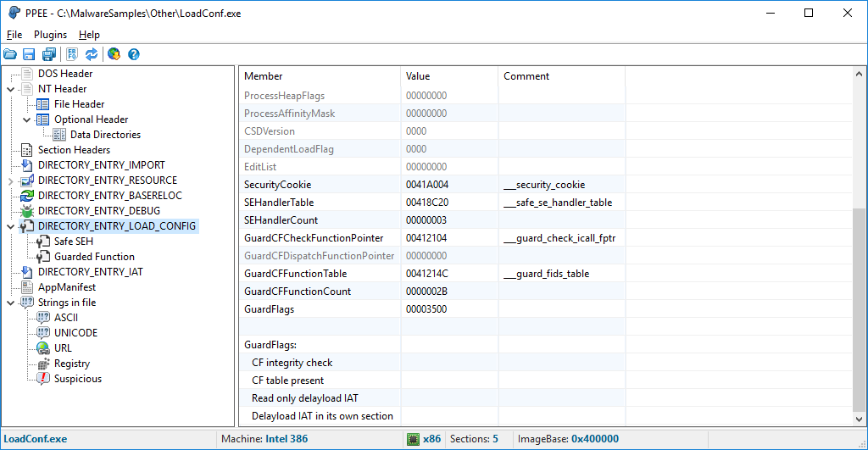Viewport: 868px width, 450px height.
Task: Open the blue question mark help icon
Action: click(x=133, y=54)
